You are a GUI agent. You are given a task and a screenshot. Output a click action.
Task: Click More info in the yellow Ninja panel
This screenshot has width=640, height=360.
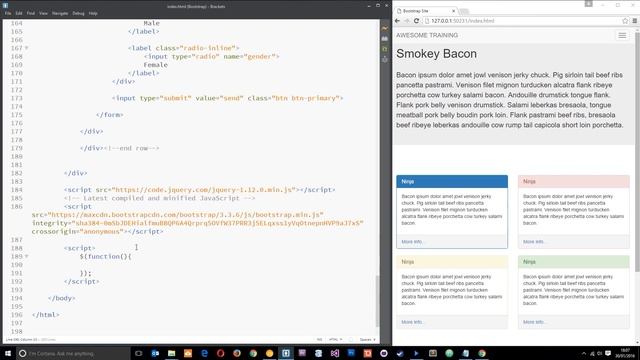tap(413, 322)
